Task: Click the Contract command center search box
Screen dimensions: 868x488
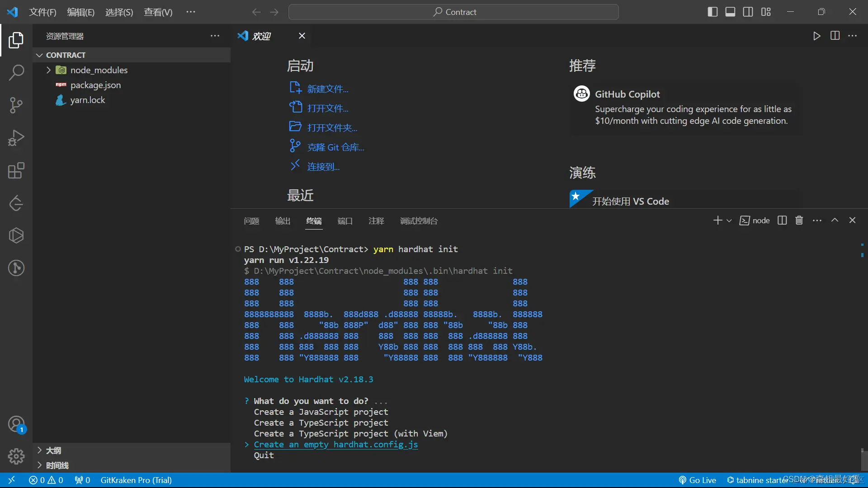Action: pyautogui.click(x=453, y=12)
